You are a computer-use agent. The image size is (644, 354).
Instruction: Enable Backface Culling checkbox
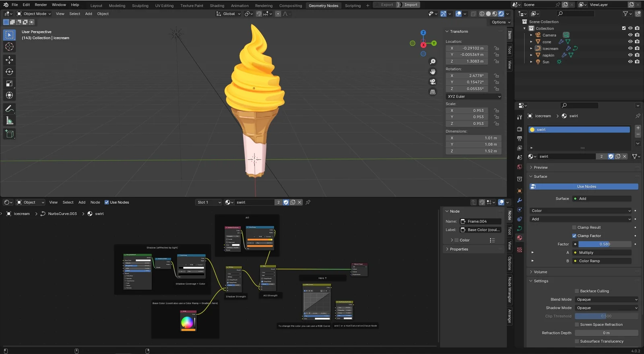click(x=577, y=291)
